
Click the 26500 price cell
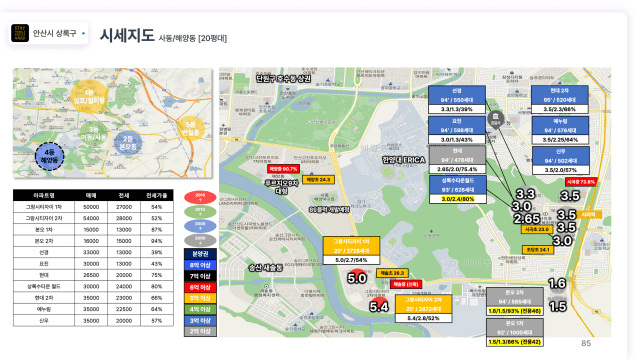(91, 275)
